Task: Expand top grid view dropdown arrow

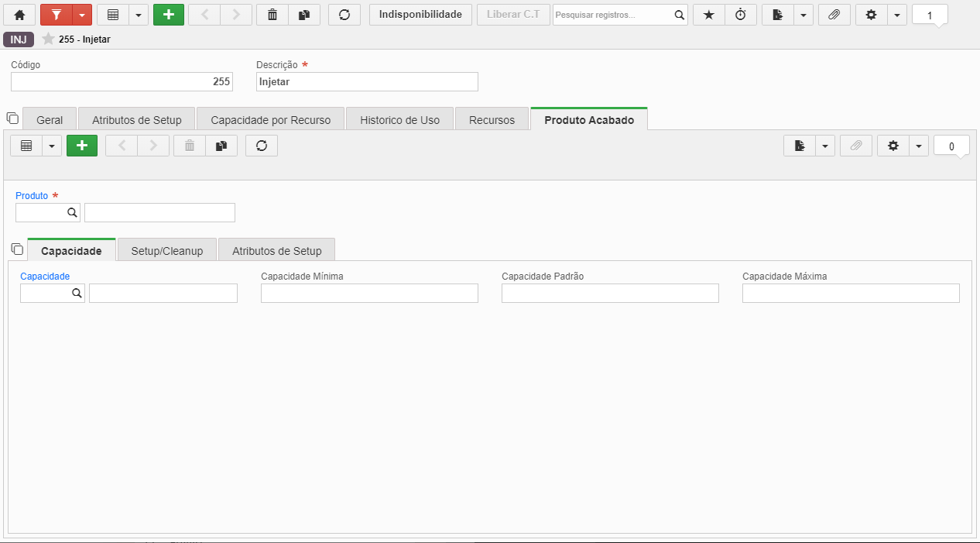Action: [139, 15]
